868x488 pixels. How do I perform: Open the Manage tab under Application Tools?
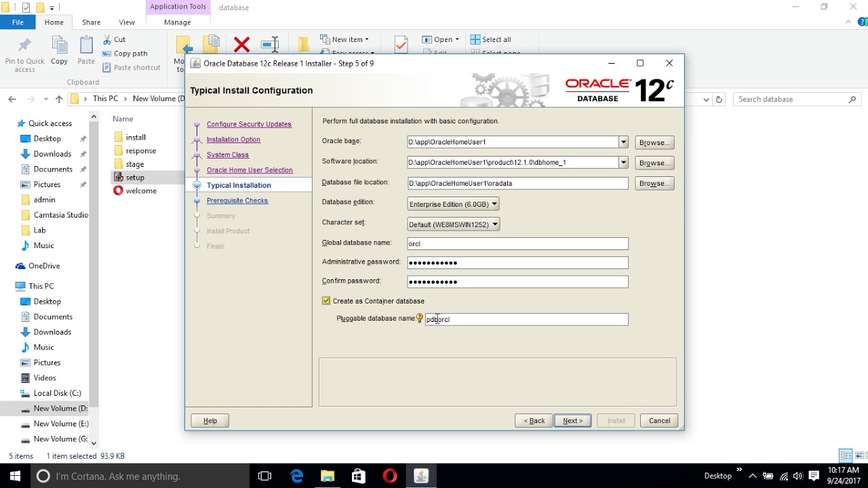[178, 22]
